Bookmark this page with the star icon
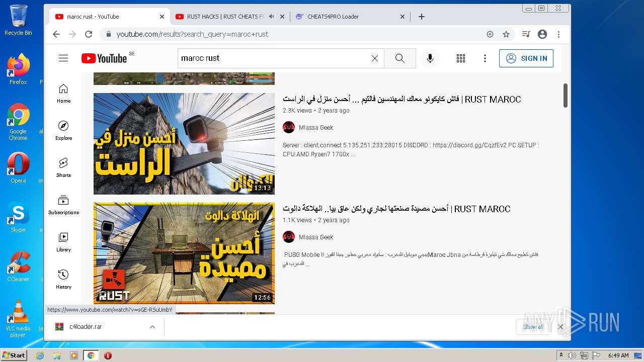 506,34
